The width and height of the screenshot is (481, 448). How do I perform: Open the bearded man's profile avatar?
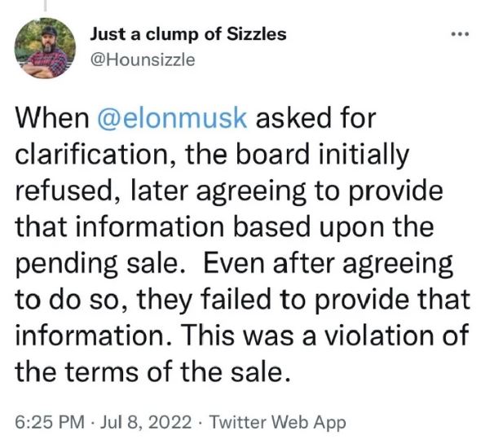pos(45,48)
